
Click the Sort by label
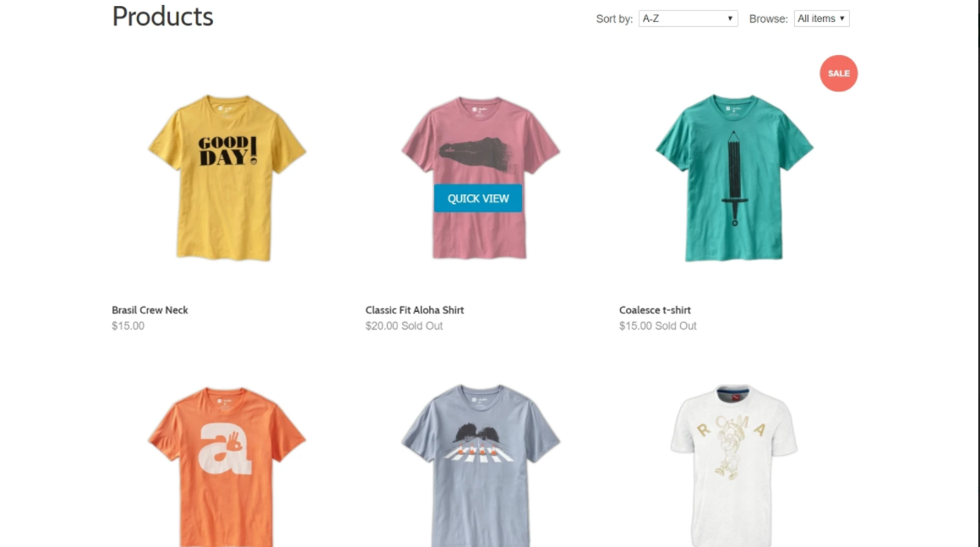click(x=614, y=19)
